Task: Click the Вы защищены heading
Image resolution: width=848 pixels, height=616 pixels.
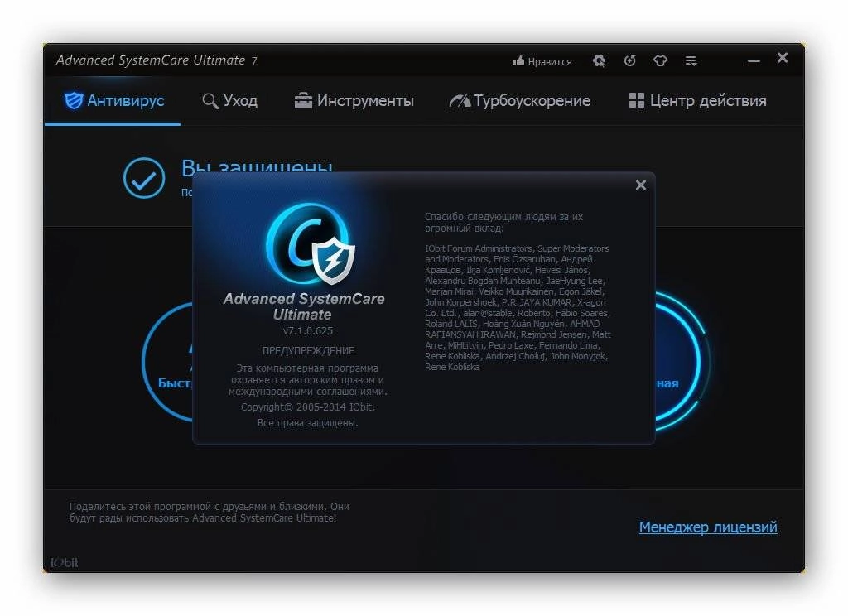Action: pos(257,166)
